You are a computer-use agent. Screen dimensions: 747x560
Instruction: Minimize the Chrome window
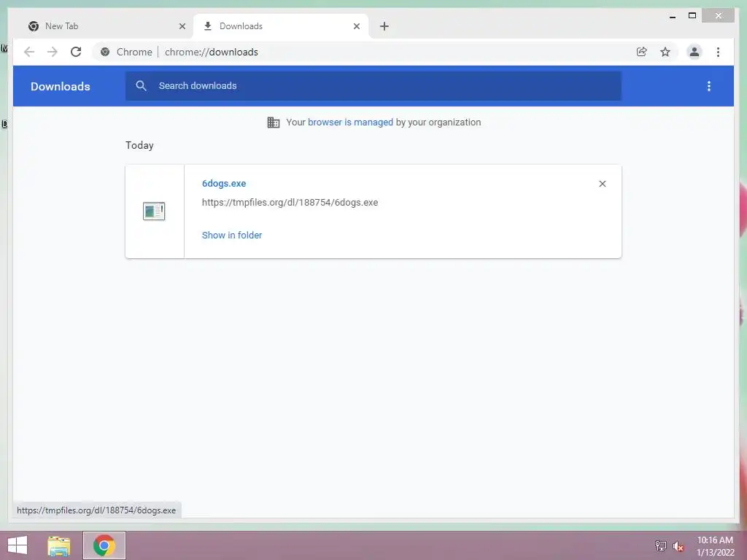[x=672, y=16]
